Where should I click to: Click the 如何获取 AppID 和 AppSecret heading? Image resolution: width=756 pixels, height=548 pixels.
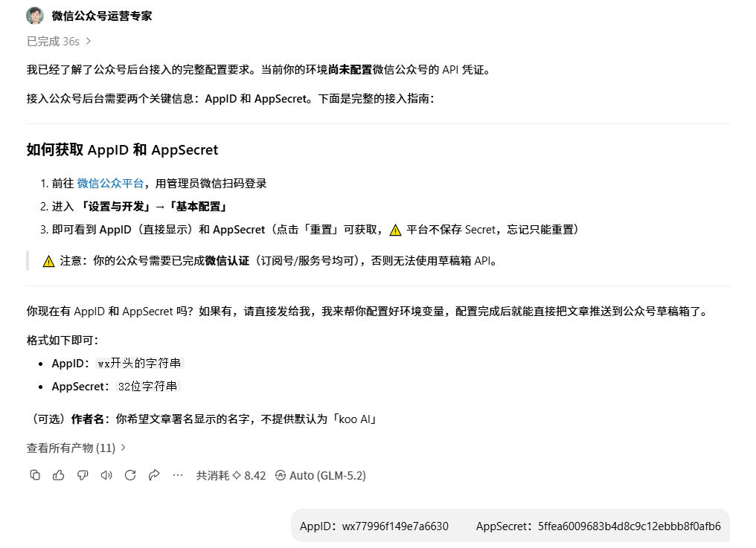(x=123, y=150)
